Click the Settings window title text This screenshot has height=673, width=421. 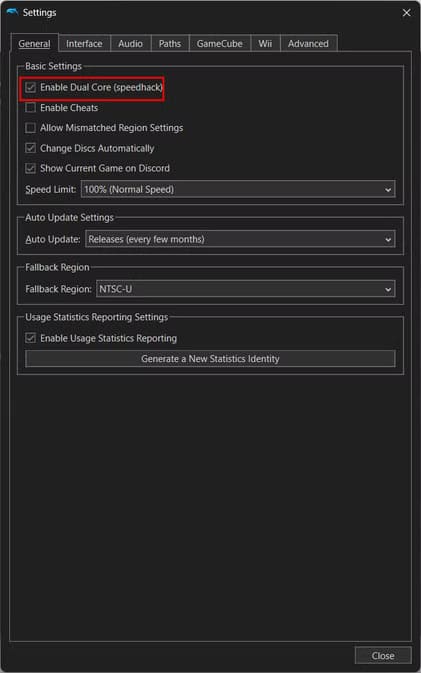[39, 12]
